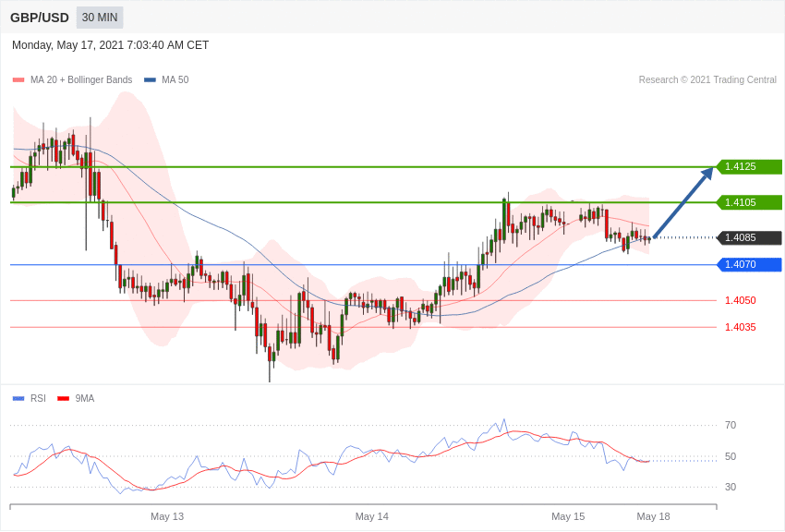This screenshot has height=532, width=785.
Task: Click the 1.4050 red support value
Action: point(741,300)
